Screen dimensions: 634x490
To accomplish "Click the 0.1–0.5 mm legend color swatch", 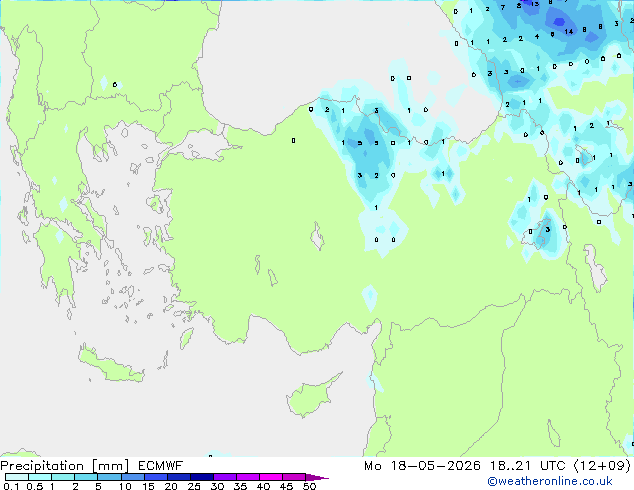I will (x=17, y=477).
